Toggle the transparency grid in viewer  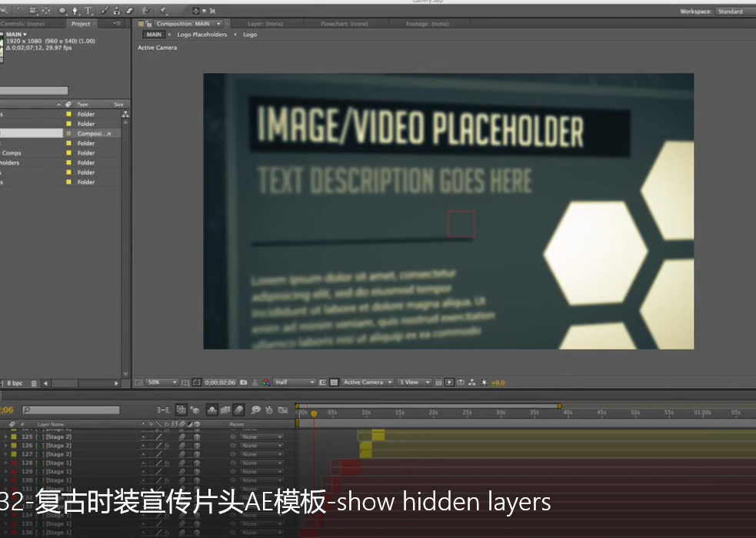(x=334, y=382)
